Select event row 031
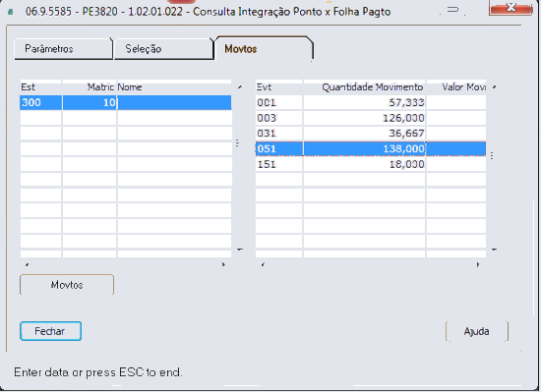541x392 pixels. [x=371, y=134]
